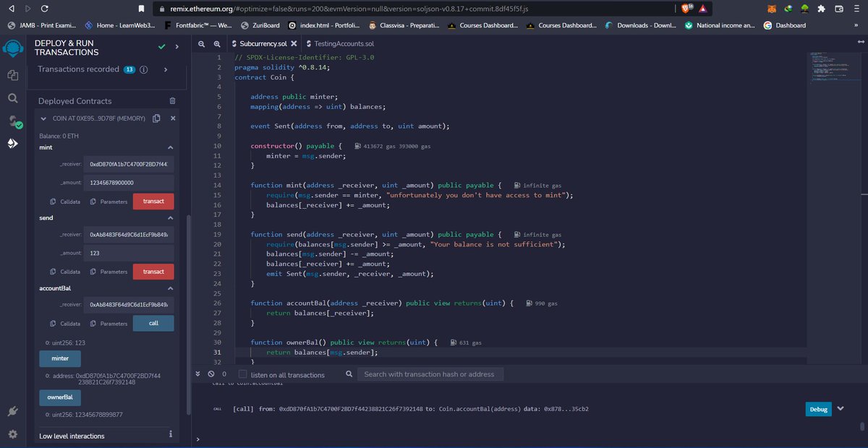Viewport: 868px width, 448px height.
Task: Copy accountBal Calldata
Action: coord(65,323)
